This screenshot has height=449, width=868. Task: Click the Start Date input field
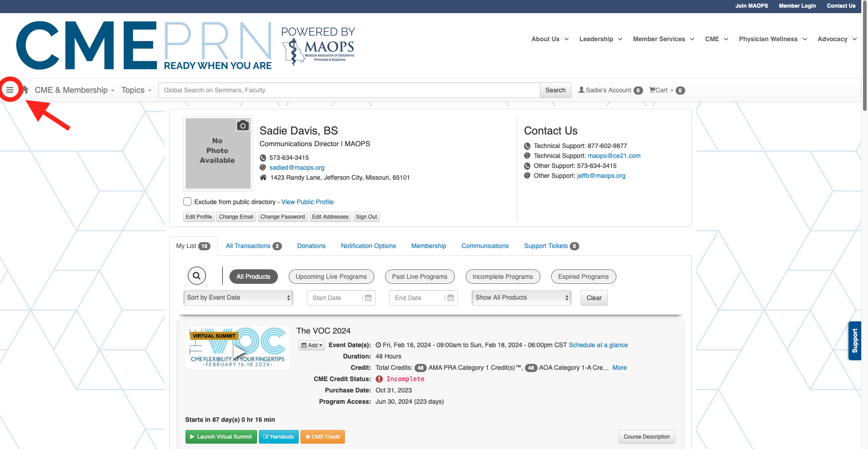(335, 298)
